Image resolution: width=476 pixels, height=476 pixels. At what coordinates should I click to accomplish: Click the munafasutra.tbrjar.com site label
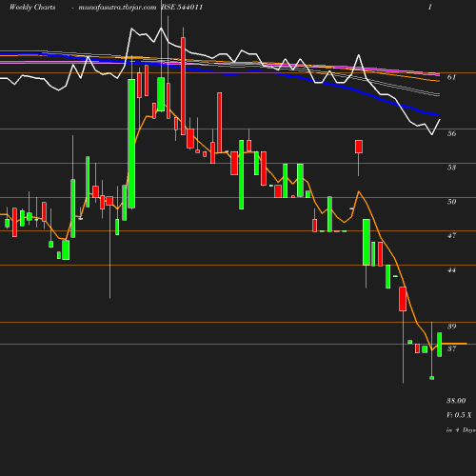click(x=117, y=7)
